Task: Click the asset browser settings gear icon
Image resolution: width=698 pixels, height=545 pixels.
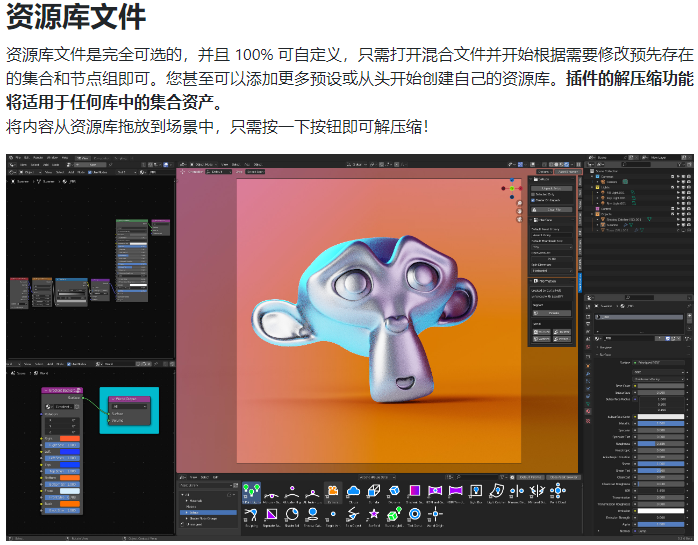Action: tap(512, 477)
